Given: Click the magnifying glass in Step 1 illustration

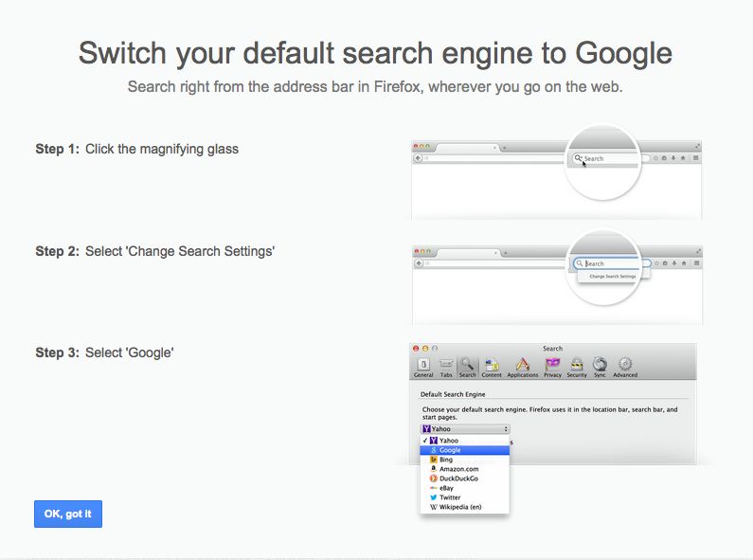Looking at the screenshot, I should [579, 158].
